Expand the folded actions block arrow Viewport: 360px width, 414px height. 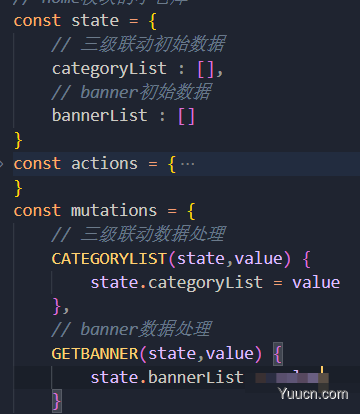coord(2,164)
